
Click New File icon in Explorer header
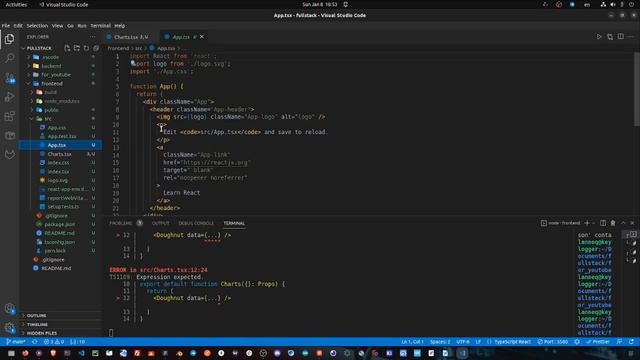67,48
